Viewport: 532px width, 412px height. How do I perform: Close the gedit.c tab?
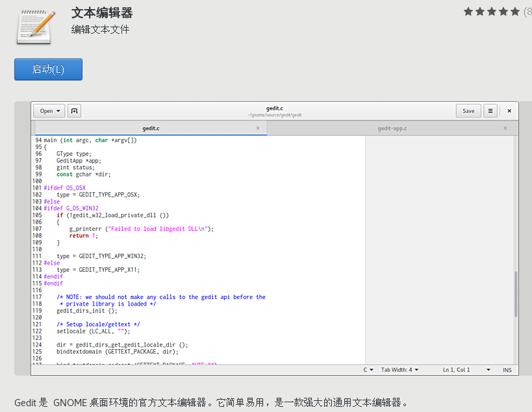click(x=258, y=128)
